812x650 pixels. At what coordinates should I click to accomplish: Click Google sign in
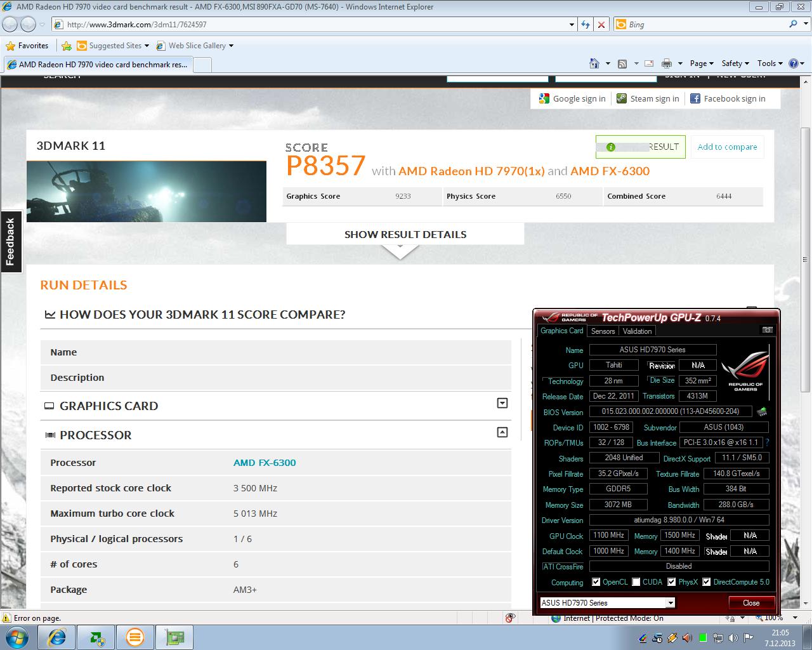(x=572, y=98)
